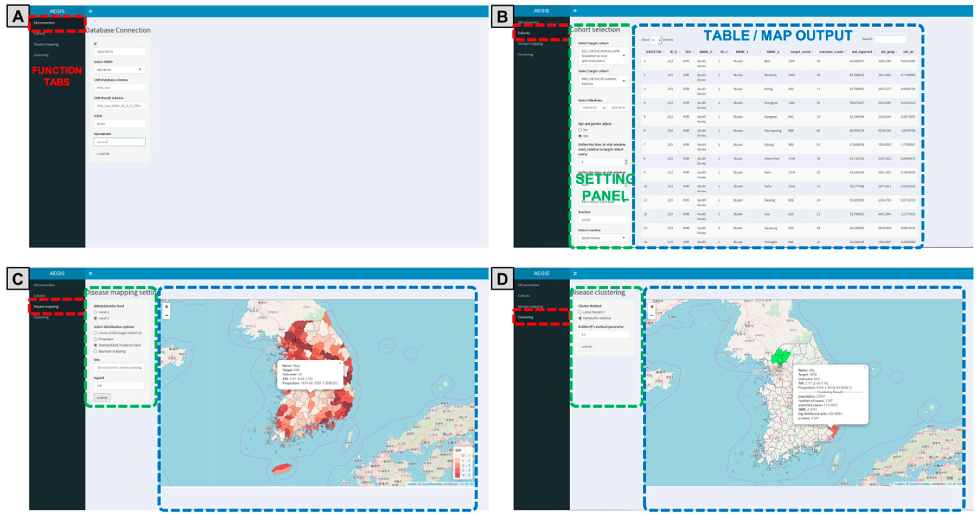Close the Muju popup on panel C map
The image size is (980, 517).
[340, 363]
